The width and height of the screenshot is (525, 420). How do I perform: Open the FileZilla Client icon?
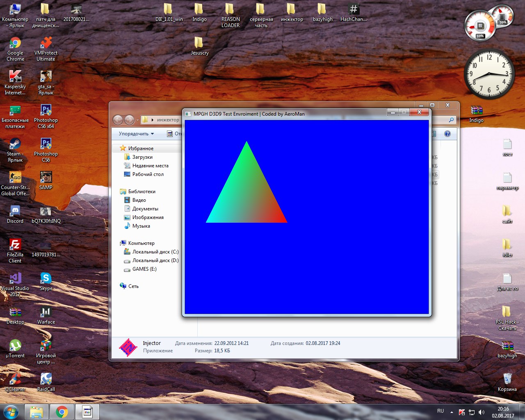[x=15, y=245]
